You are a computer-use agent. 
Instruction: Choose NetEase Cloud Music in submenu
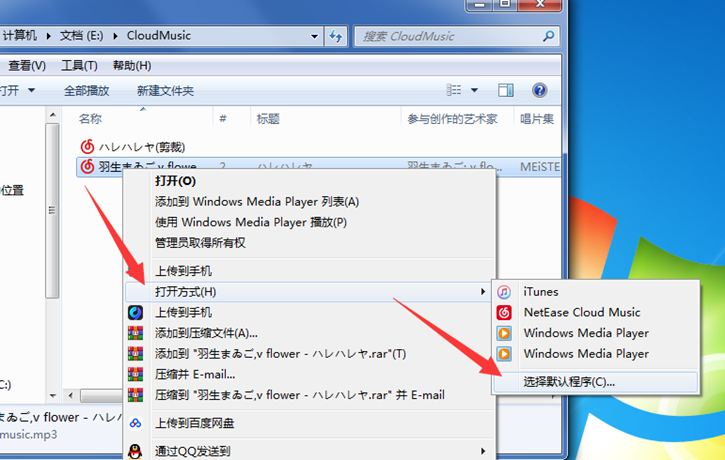580,312
